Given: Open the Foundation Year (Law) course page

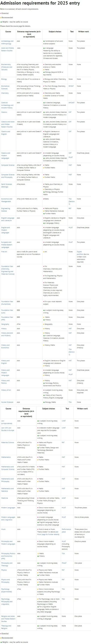Looking at the screenshot, I should coord(7,311).
